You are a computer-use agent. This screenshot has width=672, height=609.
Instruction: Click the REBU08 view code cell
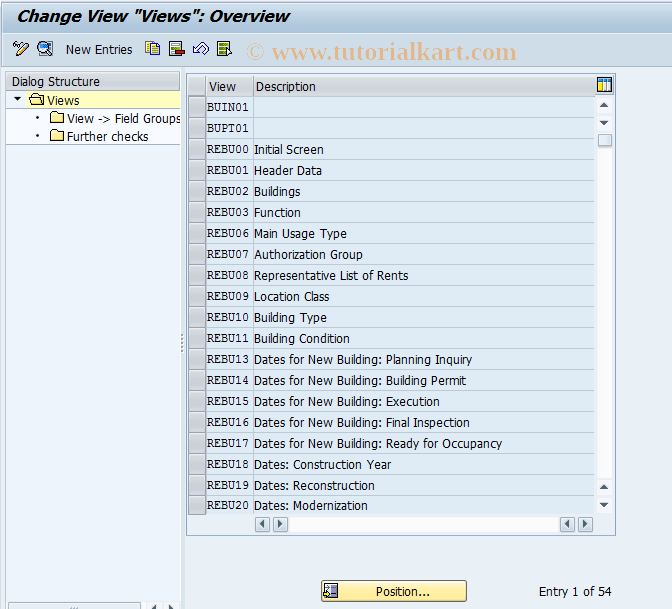[229, 275]
